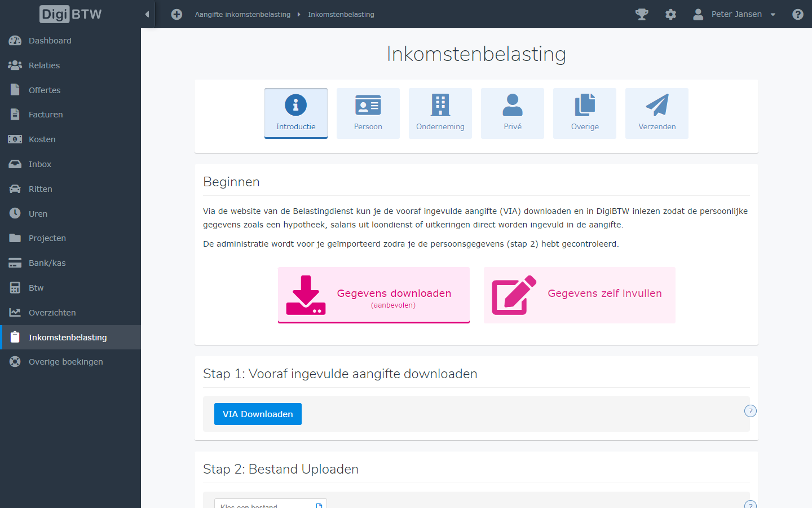812x508 pixels.
Task: Open the help question mark icon
Action: click(x=798, y=15)
